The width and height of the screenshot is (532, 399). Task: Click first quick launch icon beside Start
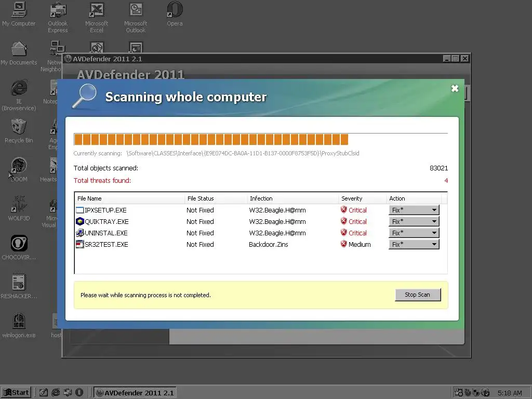click(44, 393)
